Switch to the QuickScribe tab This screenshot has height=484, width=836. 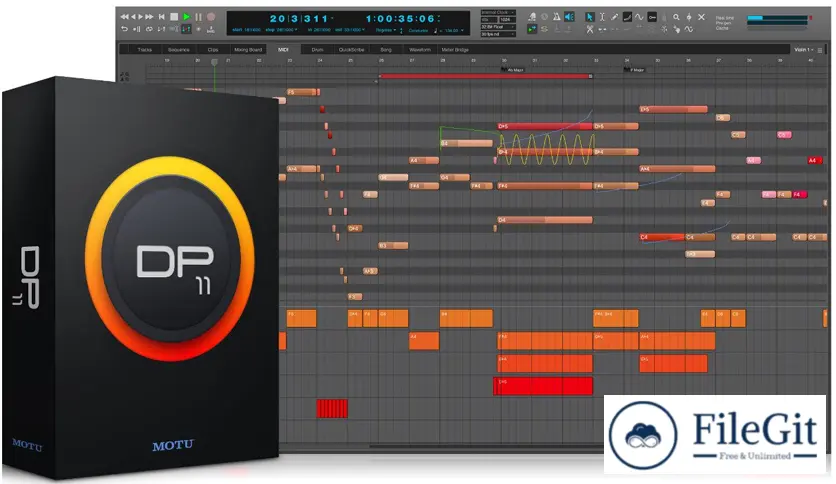point(351,50)
